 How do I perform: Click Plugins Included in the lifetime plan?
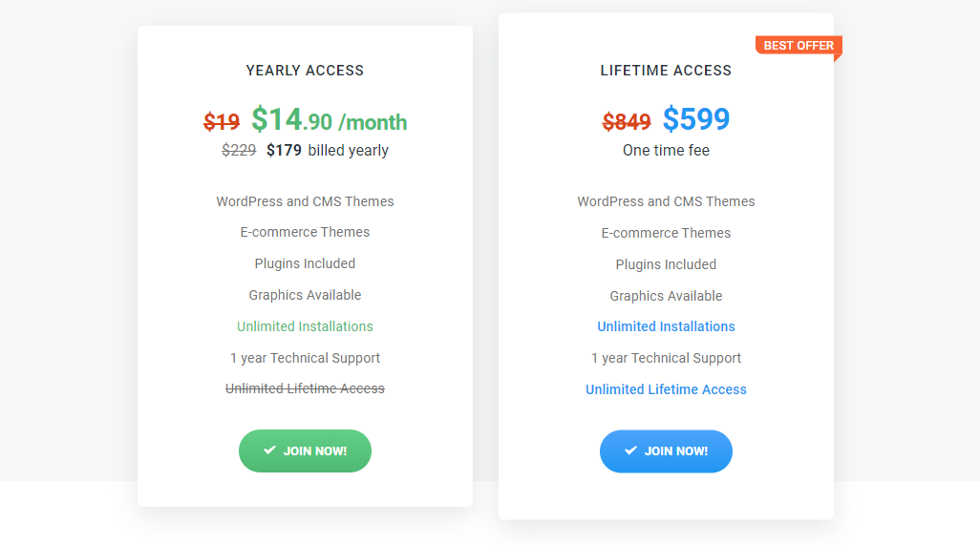(666, 264)
